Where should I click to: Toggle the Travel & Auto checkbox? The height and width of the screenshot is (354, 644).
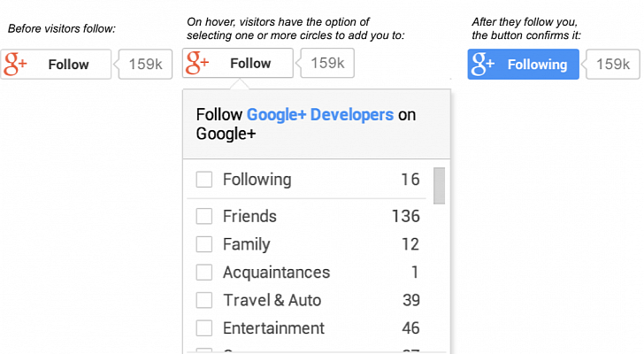pos(204,301)
